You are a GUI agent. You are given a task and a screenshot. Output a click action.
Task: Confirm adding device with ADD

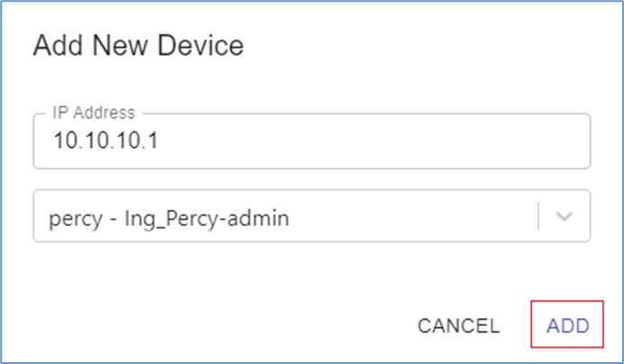click(x=568, y=325)
